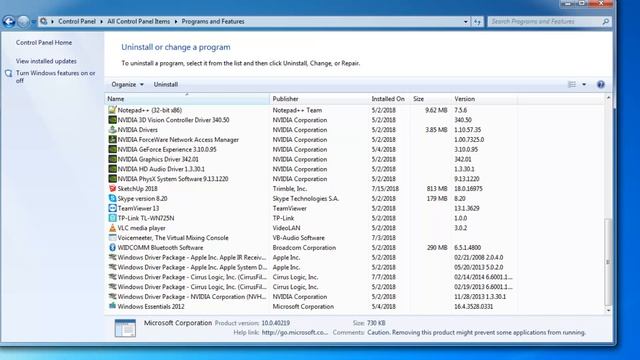Click the "813 MB" size value

tap(437, 189)
